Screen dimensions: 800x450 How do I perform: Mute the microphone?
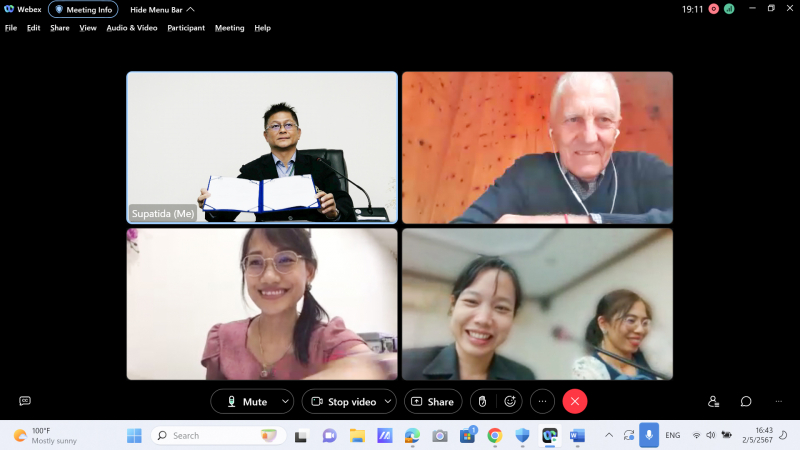pyautogui.click(x=244, y=401)
